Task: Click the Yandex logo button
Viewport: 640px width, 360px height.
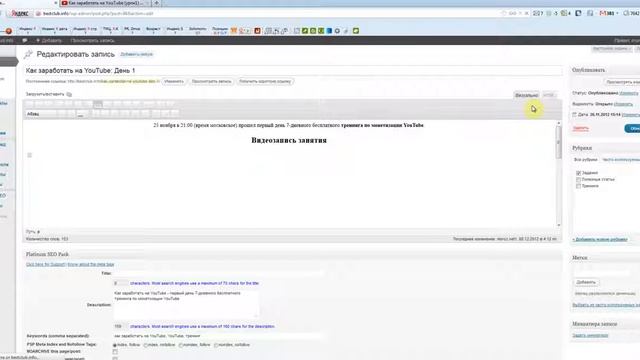Action: pyautogui.click(x=19, y=13)
